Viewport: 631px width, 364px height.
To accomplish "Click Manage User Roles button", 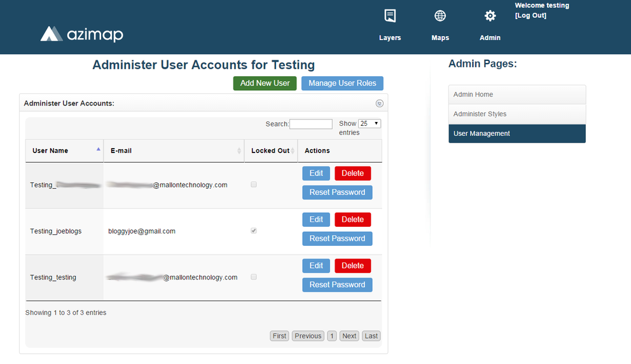I will 342,83.
